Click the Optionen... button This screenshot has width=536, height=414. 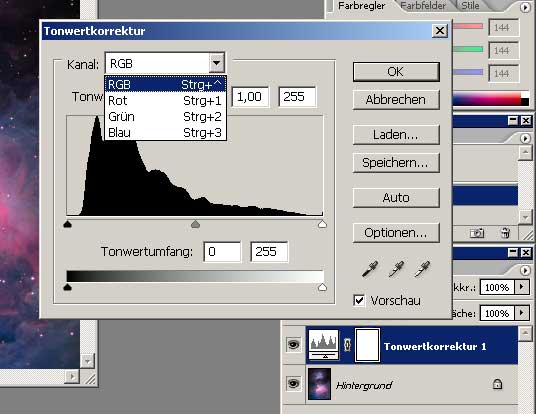click(396, 233)
